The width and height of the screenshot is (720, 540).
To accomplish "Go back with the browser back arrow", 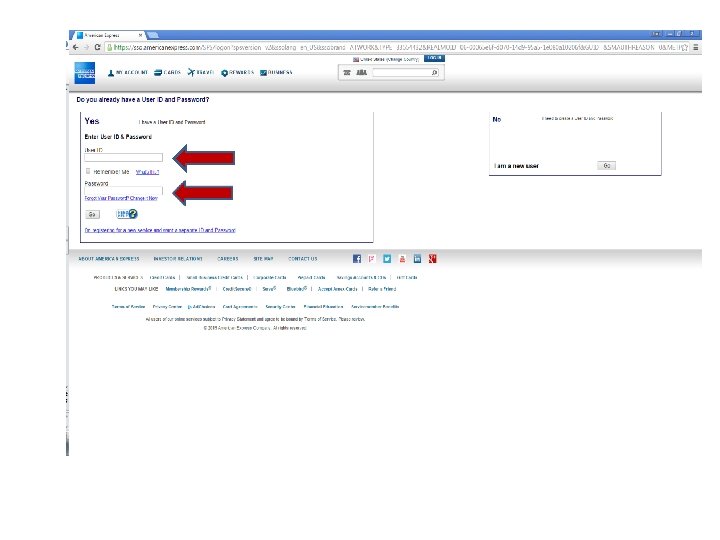I will tap(75, 47).
